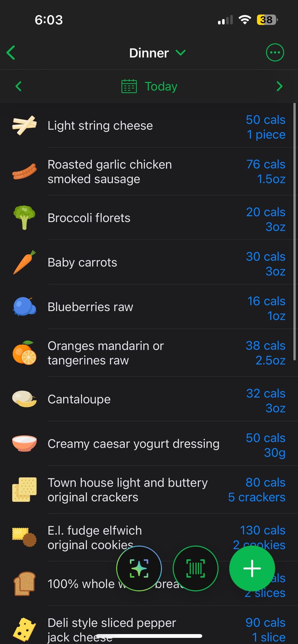Screen dimensions: 298x644
Task: Tap the AI food scan icon
Action: (x=139, y=568)
